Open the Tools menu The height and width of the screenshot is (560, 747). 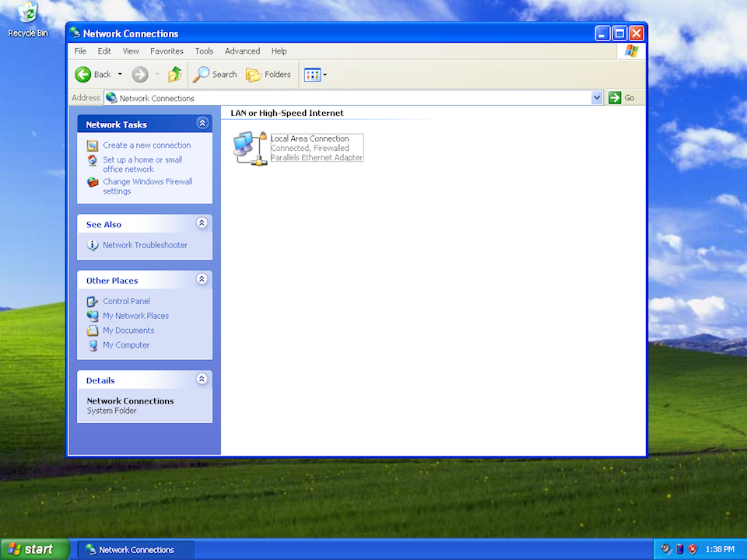(x=204, y=51)
